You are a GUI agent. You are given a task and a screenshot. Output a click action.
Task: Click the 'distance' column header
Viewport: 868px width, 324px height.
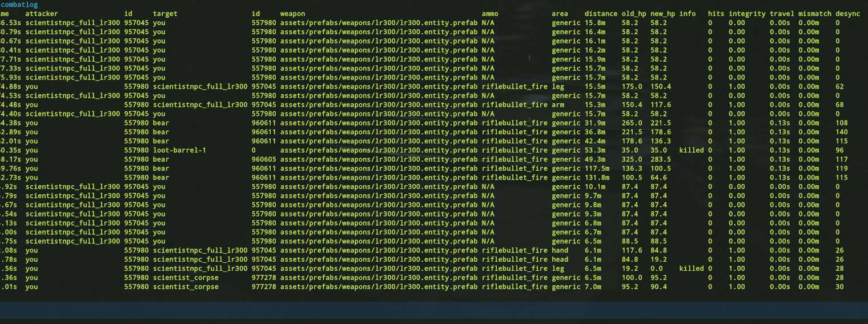[601, 13]
